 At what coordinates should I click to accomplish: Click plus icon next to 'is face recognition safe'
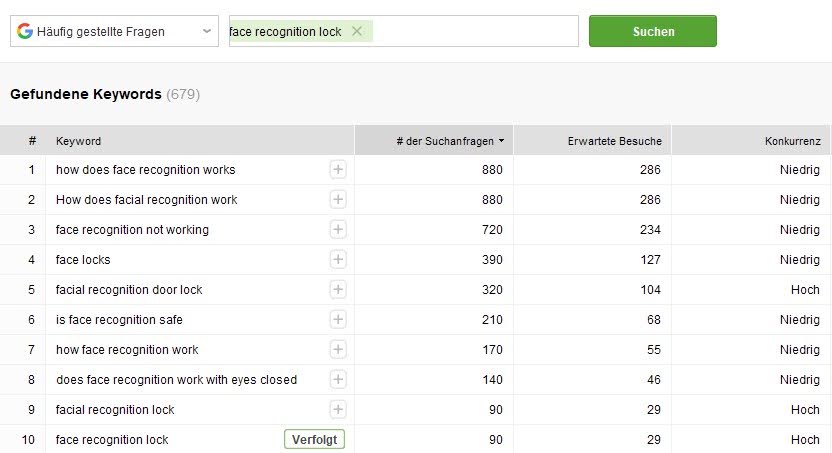coord(338,319)
